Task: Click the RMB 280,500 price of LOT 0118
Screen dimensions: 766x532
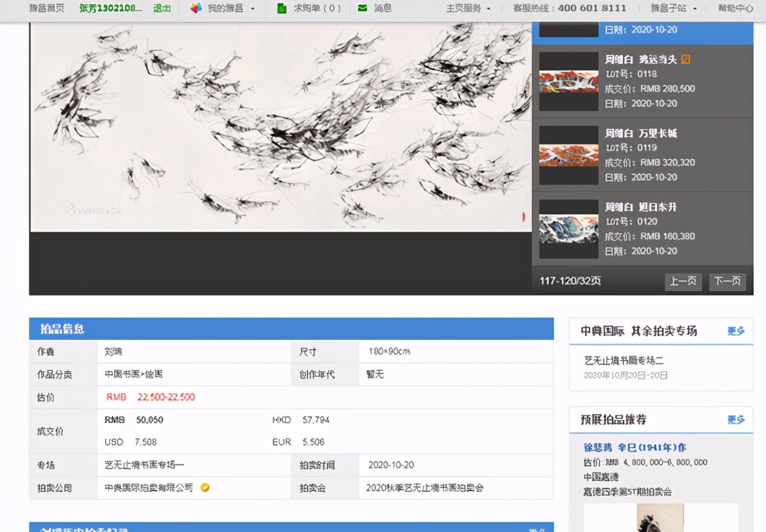Action: pyautogui.click(x=668, y=89)
